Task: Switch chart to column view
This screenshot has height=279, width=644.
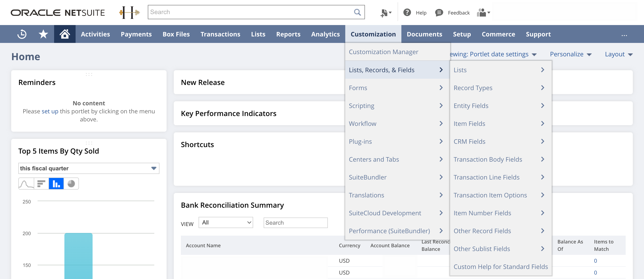Action: [56, 184]
